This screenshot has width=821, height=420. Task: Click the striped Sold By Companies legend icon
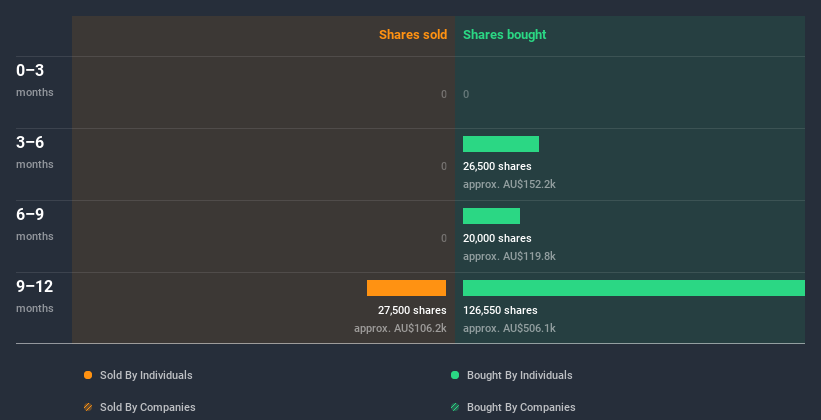pos(88,407)
